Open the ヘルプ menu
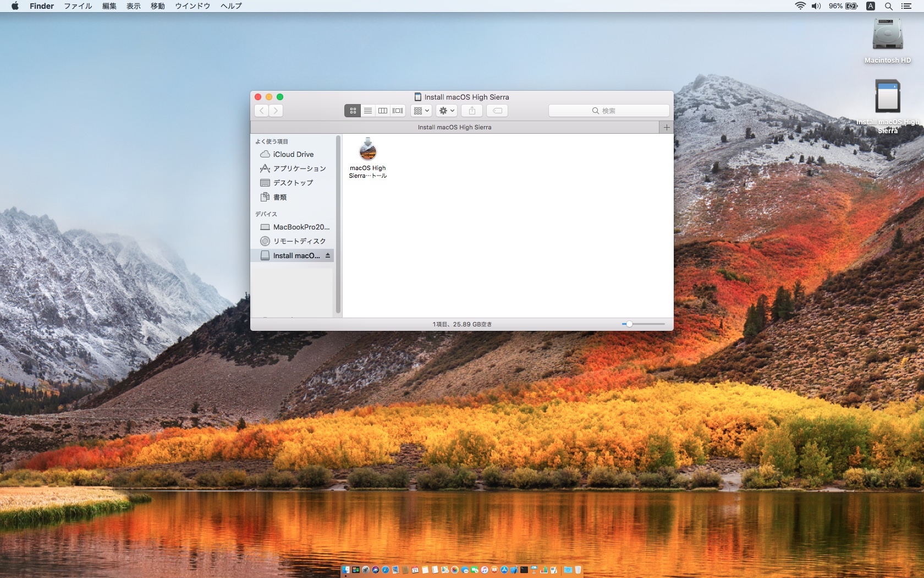Viewport: 924px width, 578px height. point(231,6)
